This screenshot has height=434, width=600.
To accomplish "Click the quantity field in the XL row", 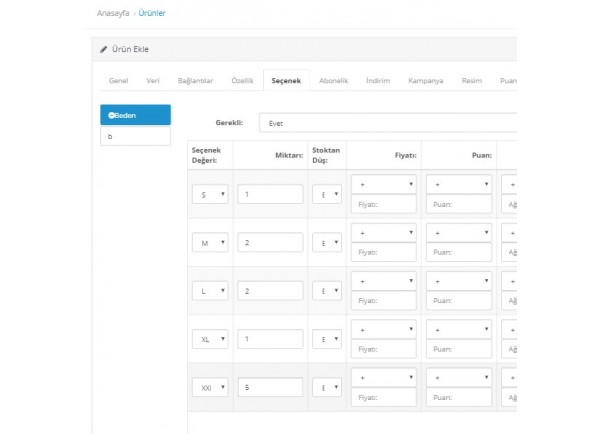I will coord(270,339).
